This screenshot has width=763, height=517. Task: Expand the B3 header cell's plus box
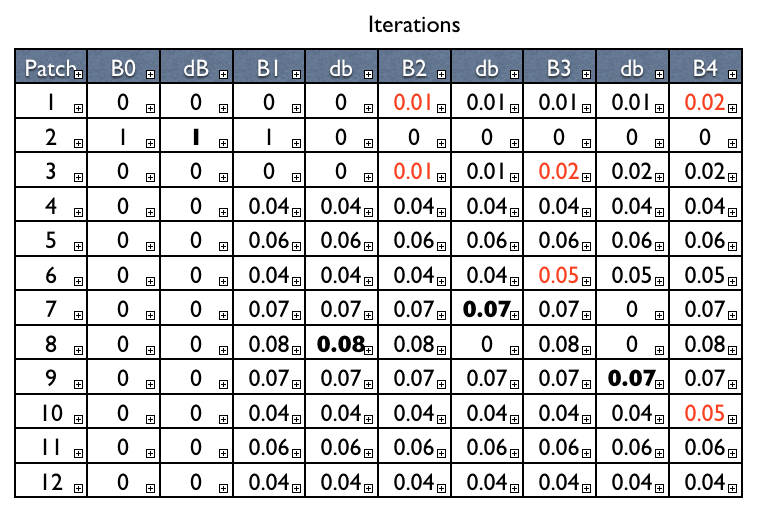click(x=587, y=73)
